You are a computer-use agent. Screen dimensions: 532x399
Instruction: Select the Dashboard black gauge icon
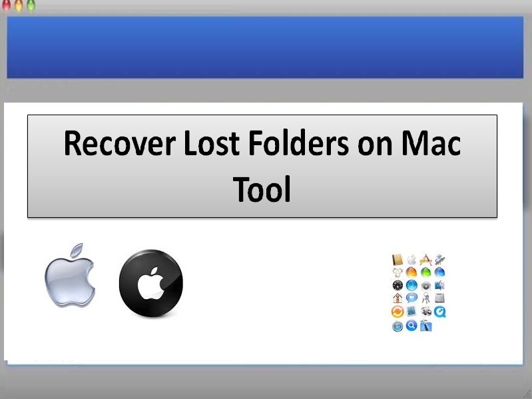398,285
